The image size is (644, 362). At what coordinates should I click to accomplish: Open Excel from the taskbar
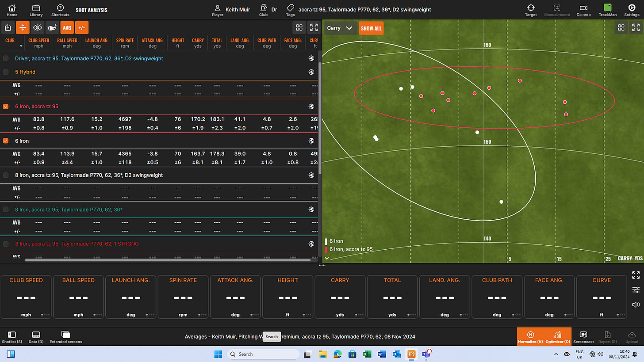367,354
